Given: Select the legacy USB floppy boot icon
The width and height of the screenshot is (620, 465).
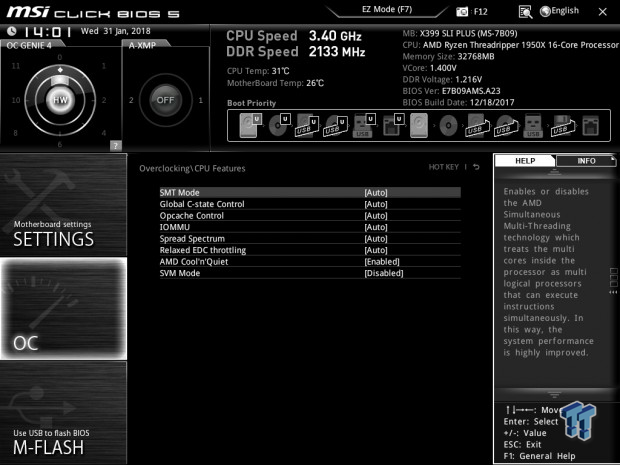Looking at the screenshot, I should click(563, 125).
